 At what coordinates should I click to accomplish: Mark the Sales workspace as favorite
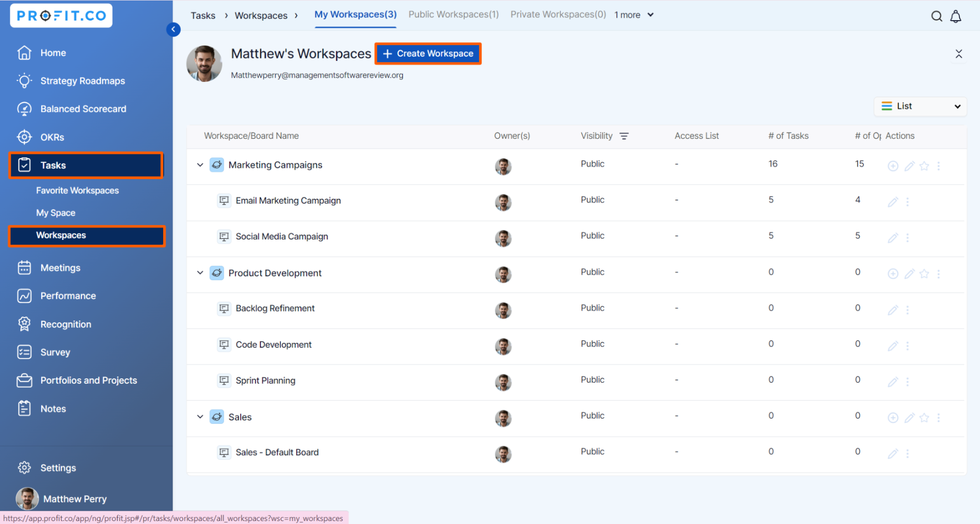click(x=924, y=418)
